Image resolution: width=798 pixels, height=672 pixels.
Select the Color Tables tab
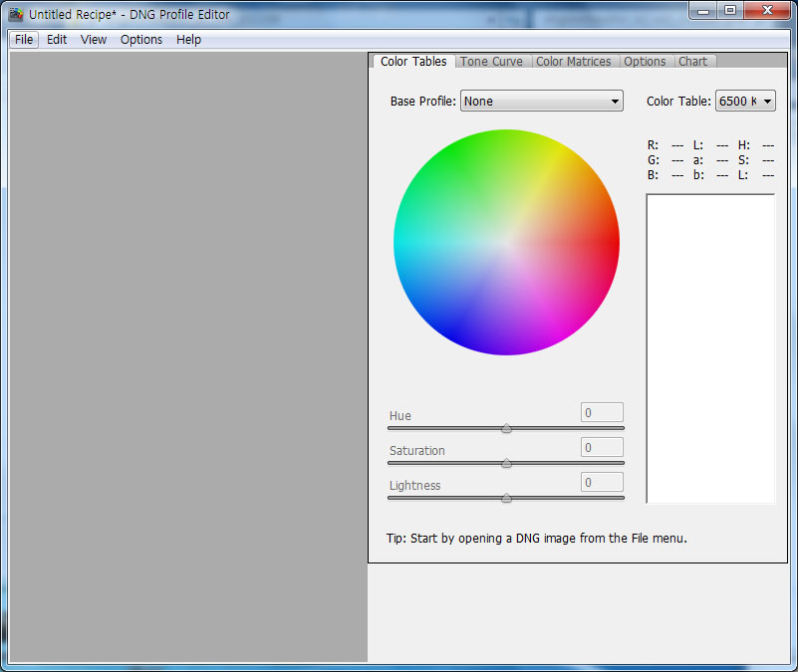(x=413, y=62)
